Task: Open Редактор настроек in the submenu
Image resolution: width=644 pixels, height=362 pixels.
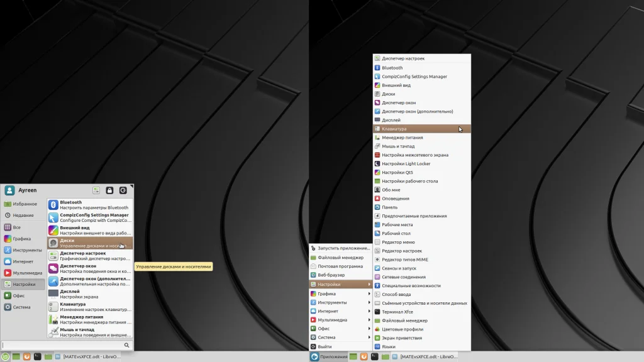Action: [x=422, y=251]
